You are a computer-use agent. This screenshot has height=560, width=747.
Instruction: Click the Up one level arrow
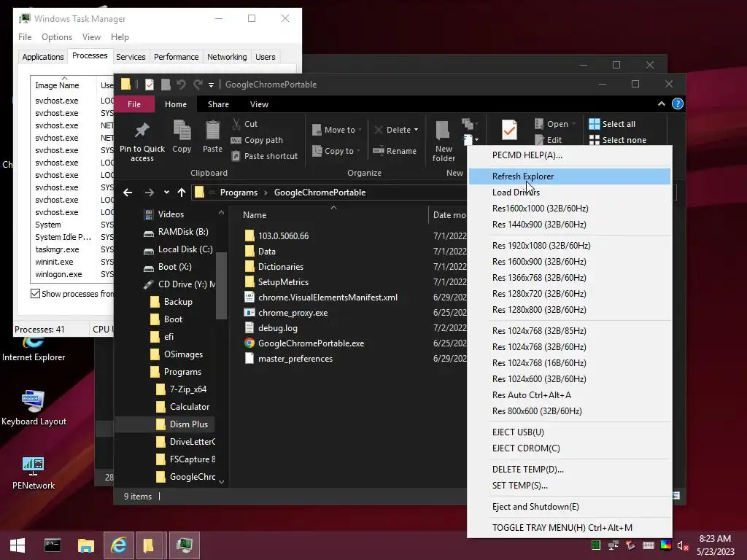point(182,192)
